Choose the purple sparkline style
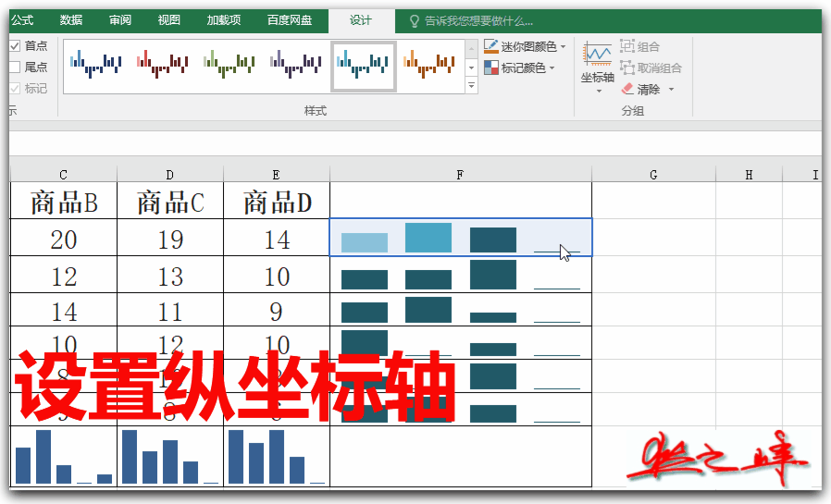Image resolution: width=831 pixels, height=504 pixels. point(296,65)
